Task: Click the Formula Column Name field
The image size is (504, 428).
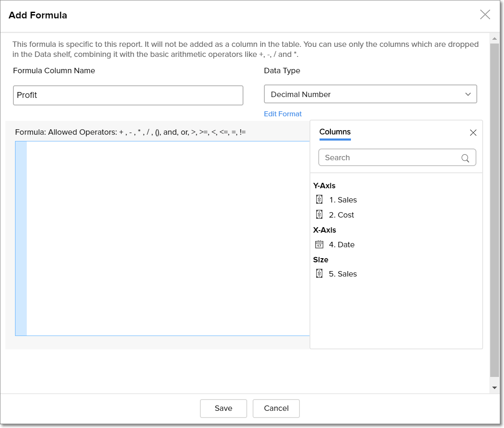Action: (x=128, y=95)
